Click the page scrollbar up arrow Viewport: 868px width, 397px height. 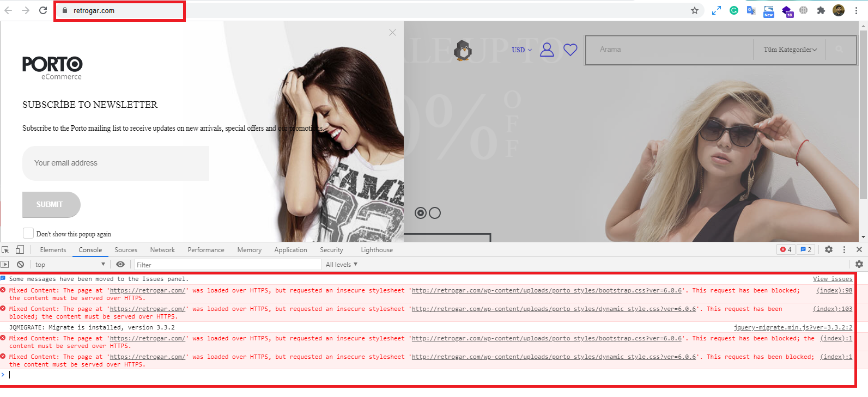(863, 26)
